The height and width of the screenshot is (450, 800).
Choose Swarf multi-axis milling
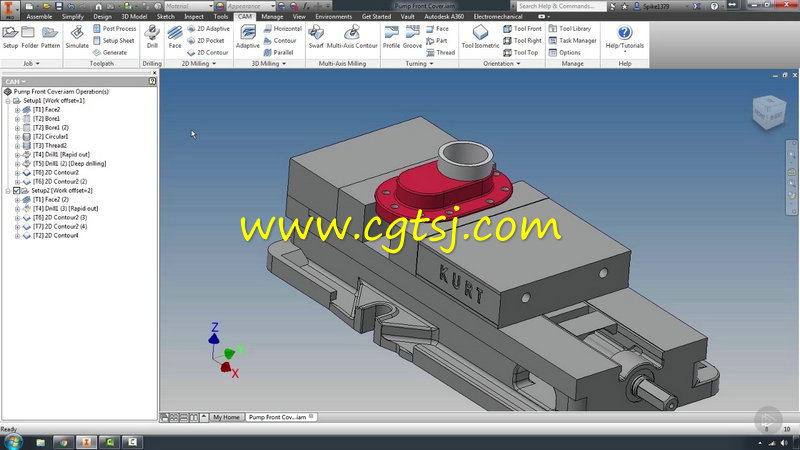click(316, 37)
